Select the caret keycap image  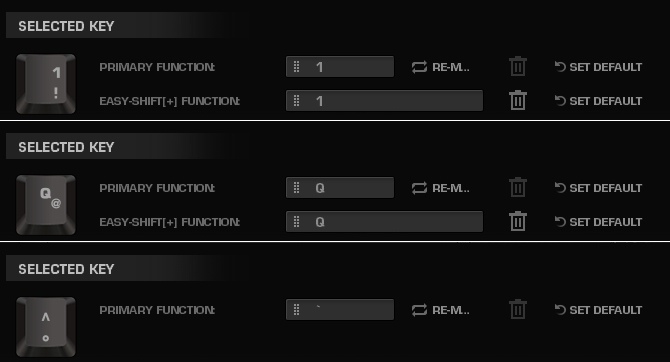46,327
